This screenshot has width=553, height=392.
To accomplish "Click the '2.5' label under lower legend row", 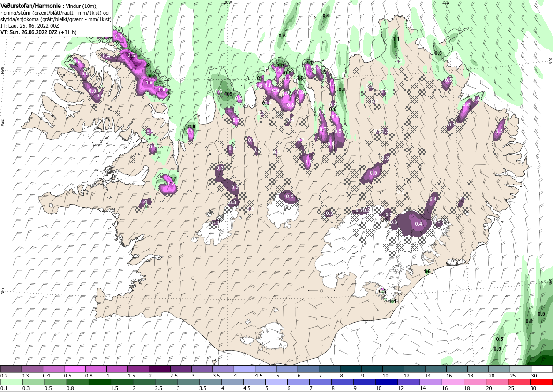I will 159,388.
